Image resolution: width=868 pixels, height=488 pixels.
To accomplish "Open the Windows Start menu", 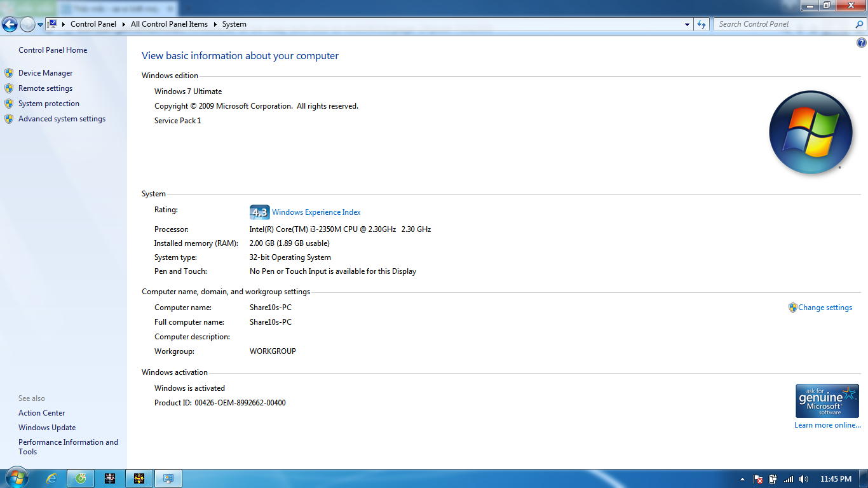I will coord(17,478).
